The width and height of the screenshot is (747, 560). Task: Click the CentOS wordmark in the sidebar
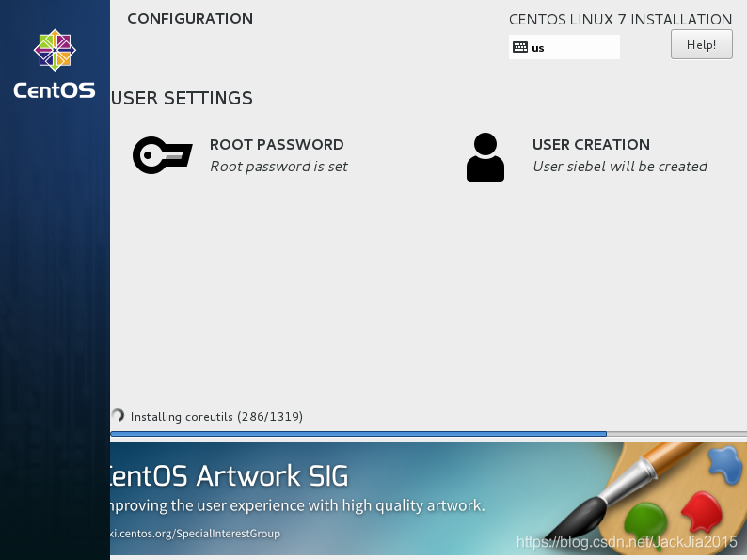[55, 90]
